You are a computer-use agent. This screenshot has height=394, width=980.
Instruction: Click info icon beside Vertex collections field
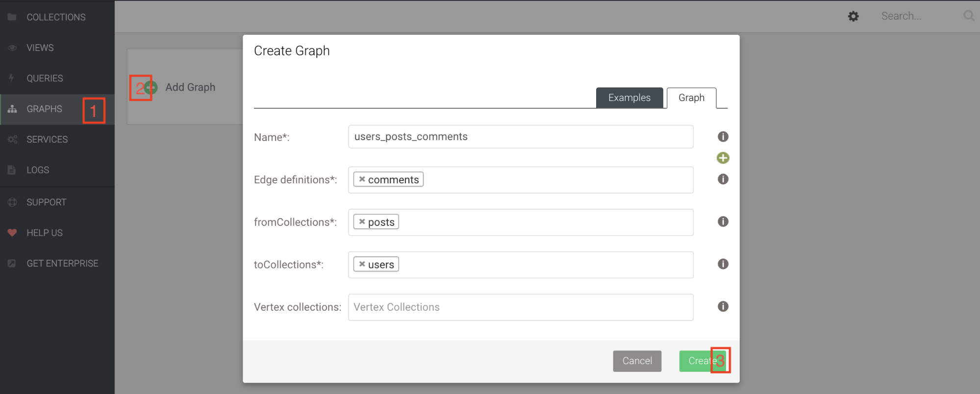click(x=723, y=307)
